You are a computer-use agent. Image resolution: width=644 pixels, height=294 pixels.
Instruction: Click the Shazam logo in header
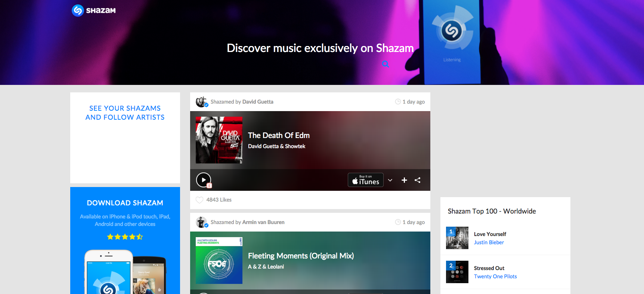(94, 10)
